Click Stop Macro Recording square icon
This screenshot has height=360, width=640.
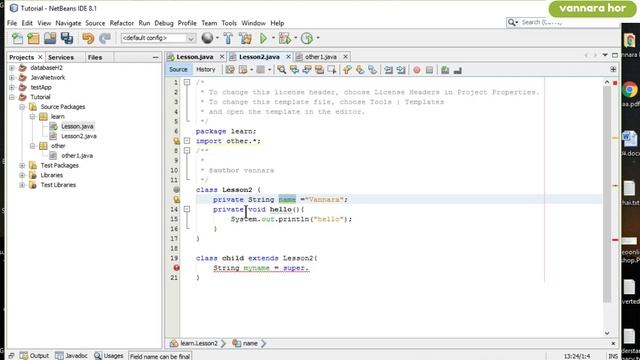pos(429,70)
